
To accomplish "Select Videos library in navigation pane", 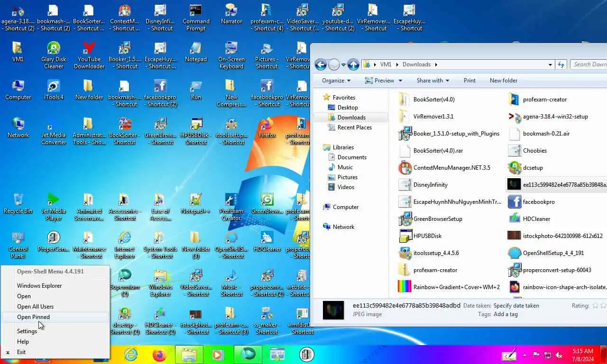I will (x=346, y=187).
